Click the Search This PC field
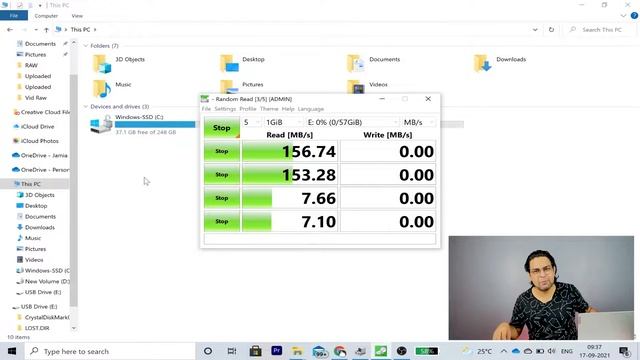Viewport: 640px width, 360px height. click(601, 30)
